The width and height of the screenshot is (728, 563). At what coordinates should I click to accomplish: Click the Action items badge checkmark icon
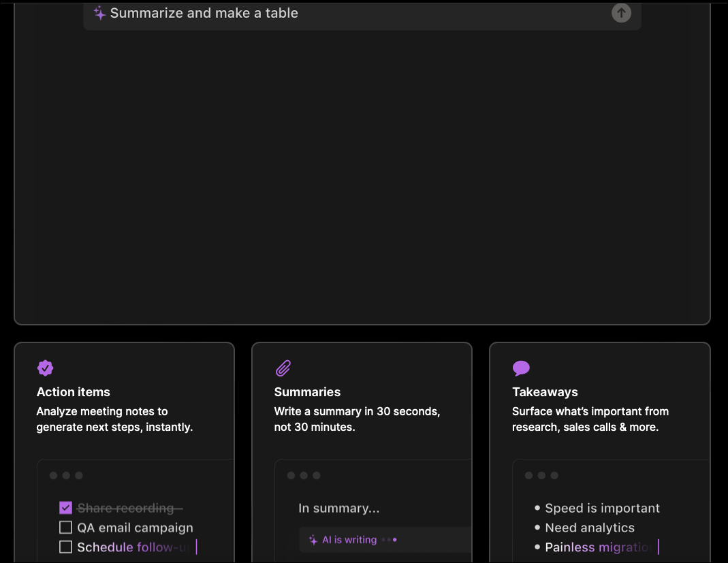coord(45,368)
